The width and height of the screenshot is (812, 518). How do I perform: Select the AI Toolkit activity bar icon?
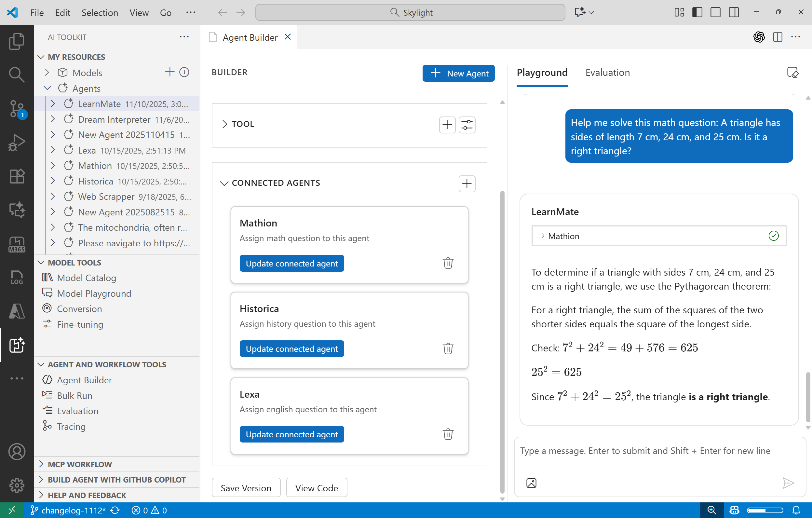point(17,345)
